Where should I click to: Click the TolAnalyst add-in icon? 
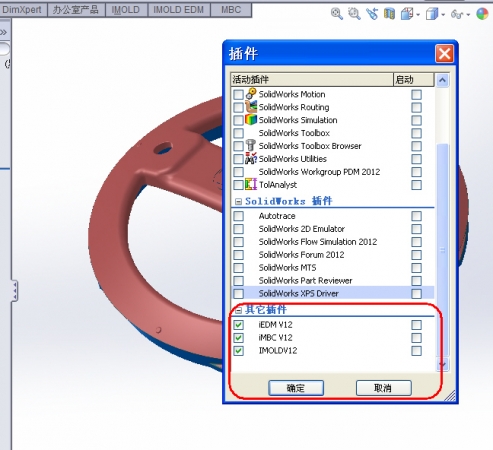[x=251, y=184]
